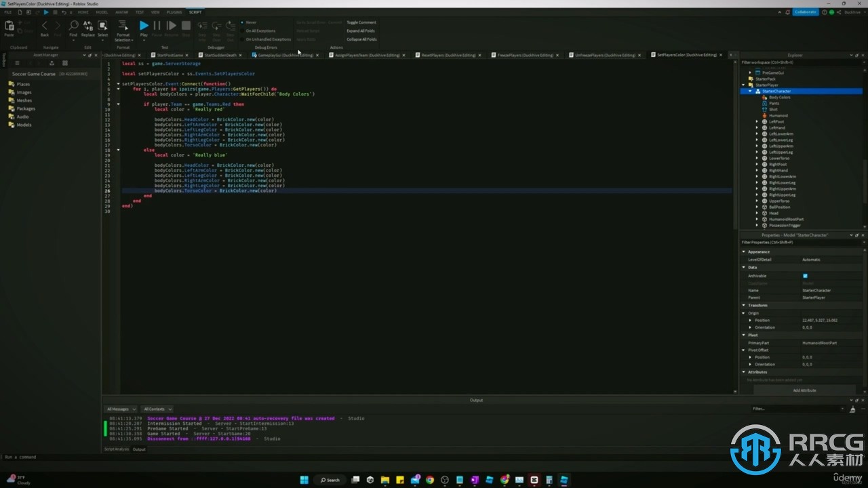Image resolution: width=868 pixels, height=488 pixels.
Task: Click the Undo arrow in quick access bar
Action: 64,12
